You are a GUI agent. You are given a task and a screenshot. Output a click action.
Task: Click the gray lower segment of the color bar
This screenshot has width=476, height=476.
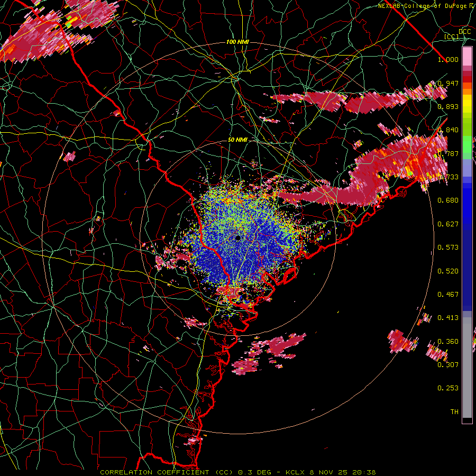click(467, 368)
